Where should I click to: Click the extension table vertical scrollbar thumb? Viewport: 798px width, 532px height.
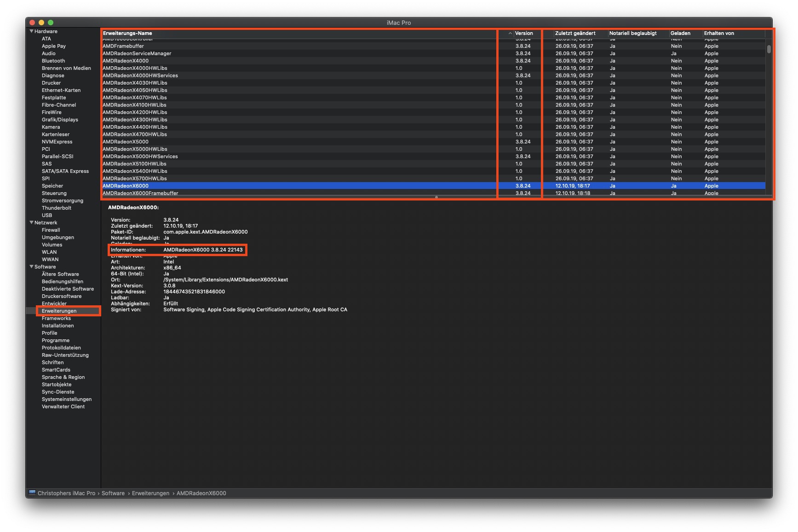pos(769,49)
